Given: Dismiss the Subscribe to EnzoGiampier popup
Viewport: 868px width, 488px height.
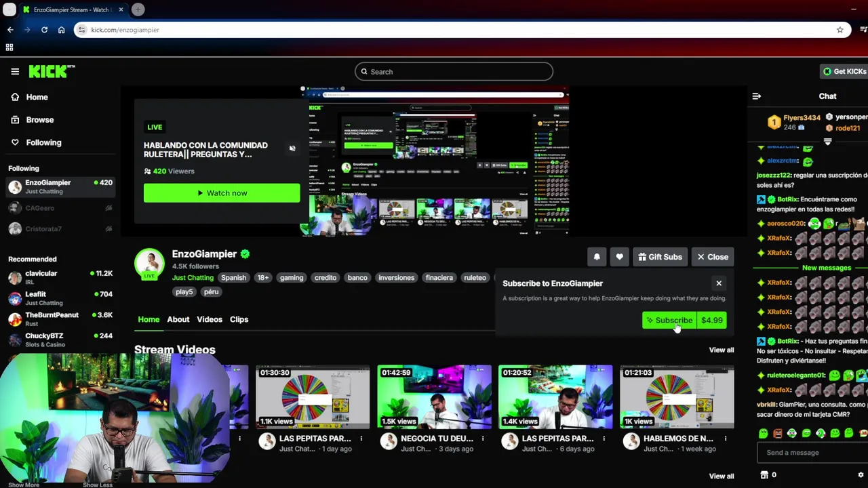Looking at the screenshot, I should point(719,283).
